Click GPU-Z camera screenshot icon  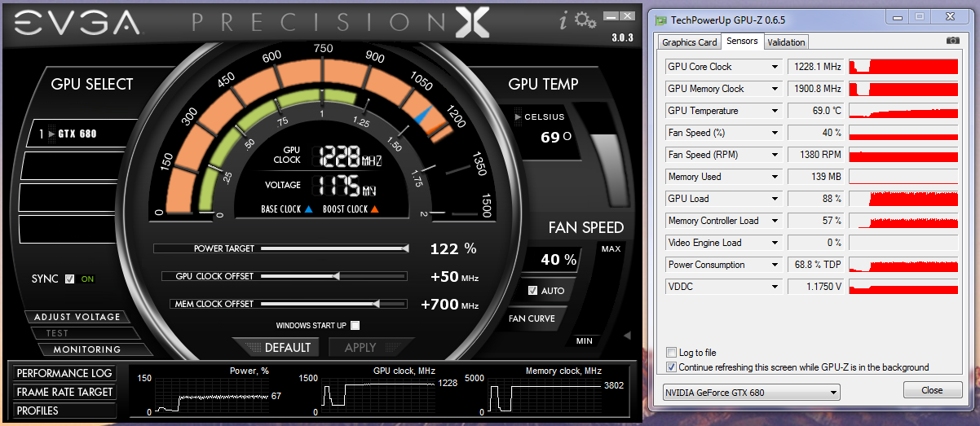[x=952, y=41]
